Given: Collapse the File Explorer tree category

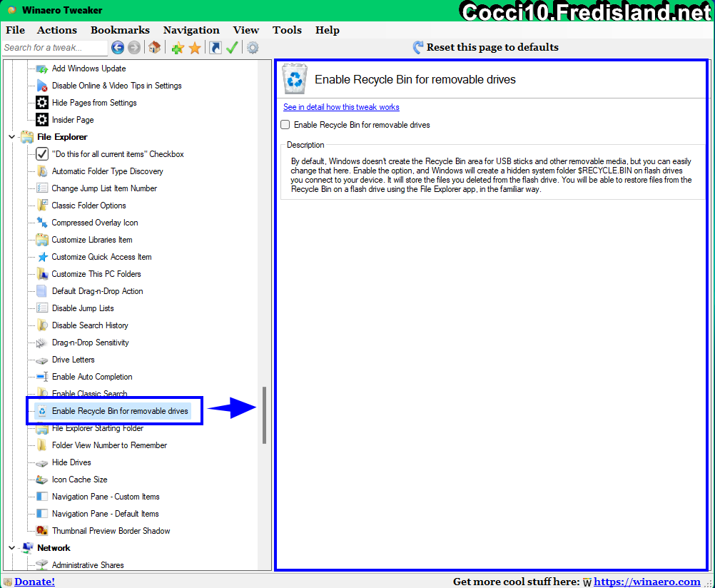Looking at the screenshot, I should tap(12, 137).
